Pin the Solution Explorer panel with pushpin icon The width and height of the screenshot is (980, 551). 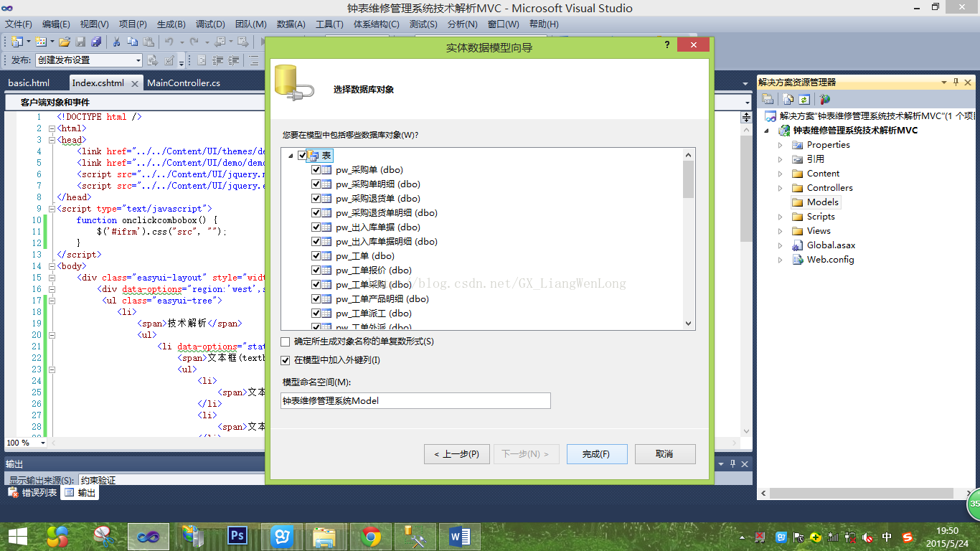[956, 83]
